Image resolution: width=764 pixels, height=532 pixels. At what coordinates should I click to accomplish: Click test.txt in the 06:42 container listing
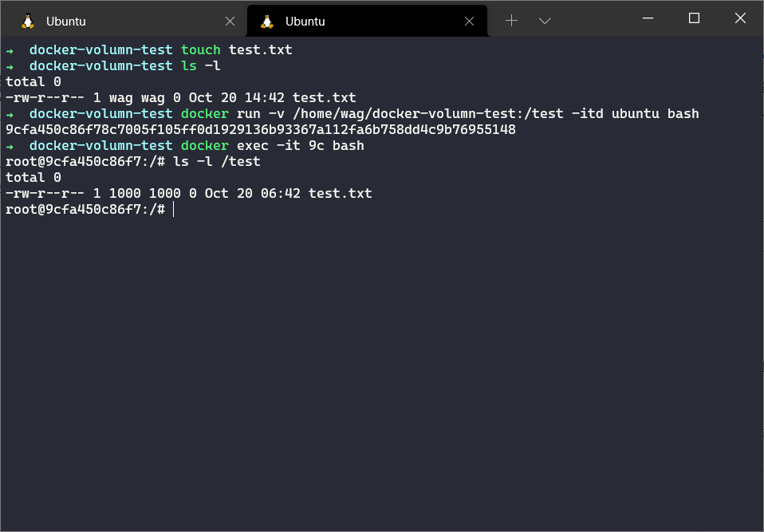[x=340, y=193]
